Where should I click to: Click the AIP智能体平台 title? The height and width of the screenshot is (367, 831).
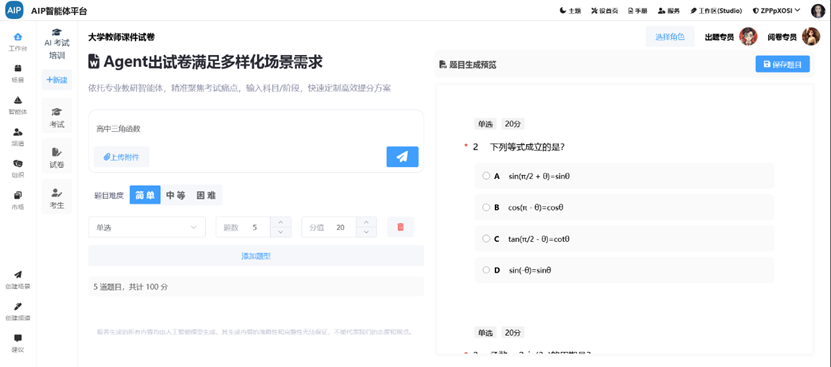[59, 11]
